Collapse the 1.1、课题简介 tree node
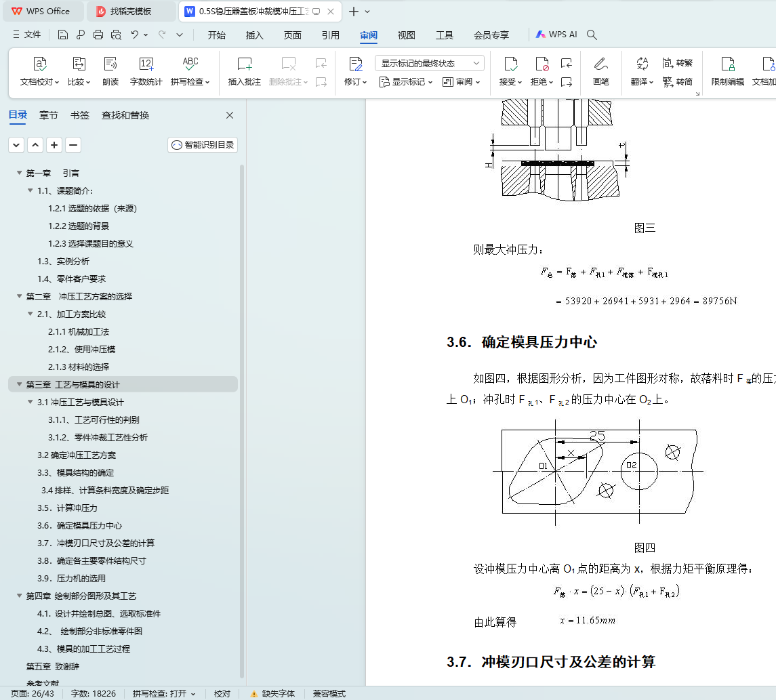Screen dimensions: 776x700 [30, 190]
